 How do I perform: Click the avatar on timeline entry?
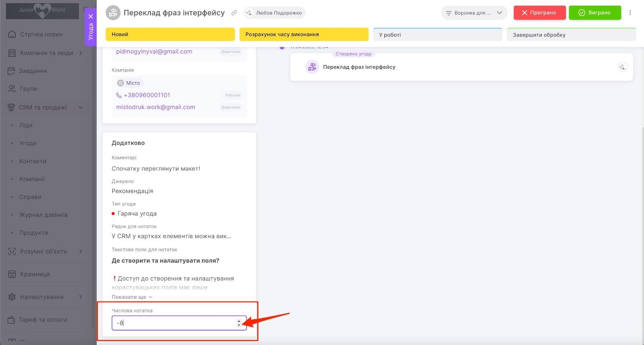(x=622, y=67)
